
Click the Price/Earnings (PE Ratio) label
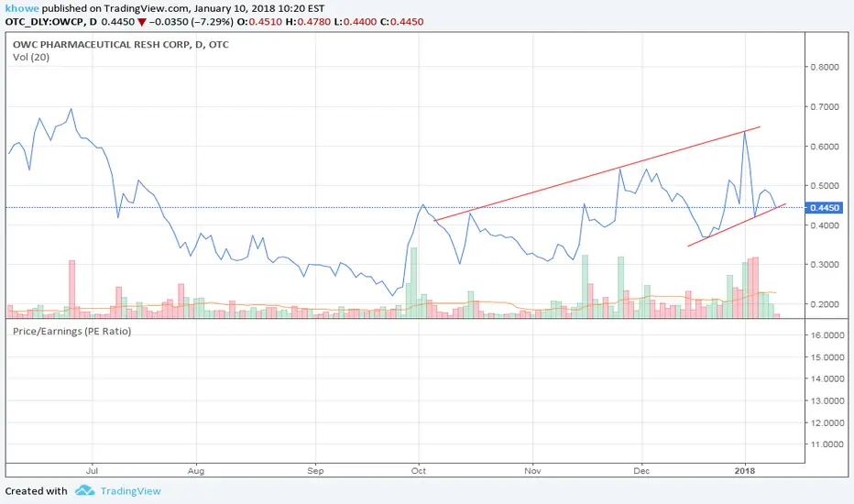click(x=71, y=332)
